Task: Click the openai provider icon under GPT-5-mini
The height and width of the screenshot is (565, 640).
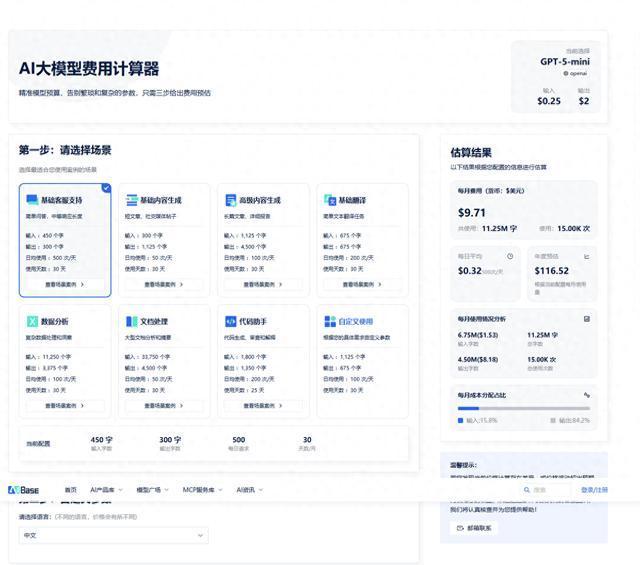Action: (566, 73)
